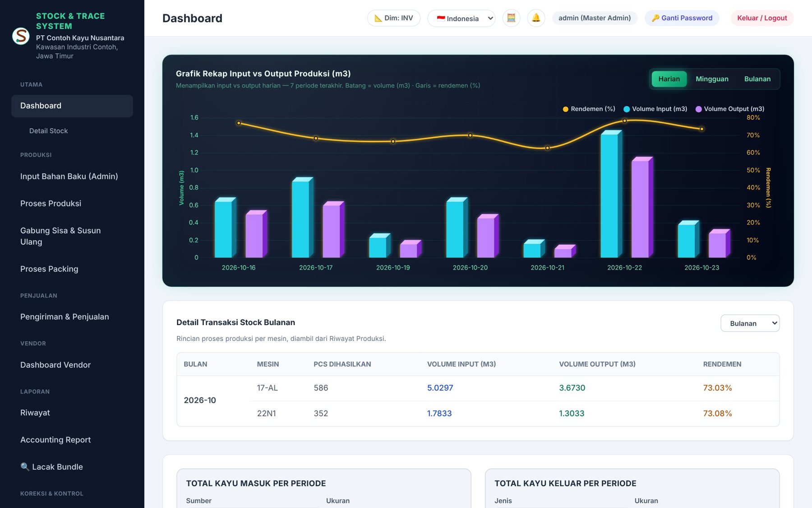Click 2026-10-19 x-axis date label
Viewport: 812px width, 508px height.
coord(393,268)
